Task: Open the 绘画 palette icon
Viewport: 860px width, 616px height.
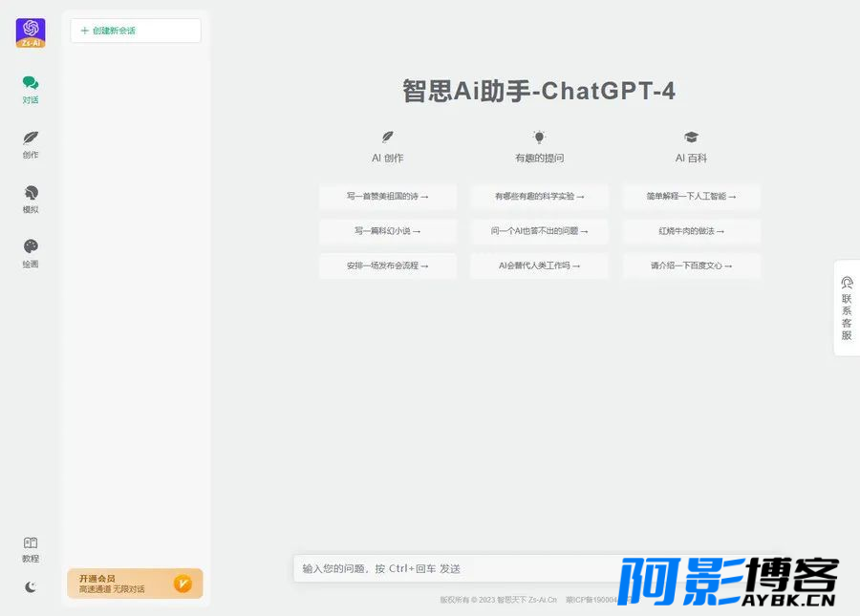Action: tap(31, 246)
